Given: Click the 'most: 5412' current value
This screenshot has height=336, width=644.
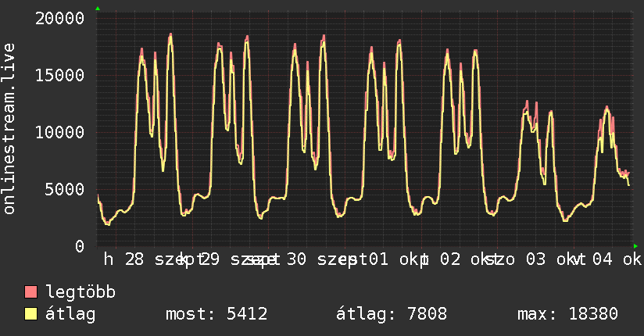Looking at the screenshot, I should 216,314.
